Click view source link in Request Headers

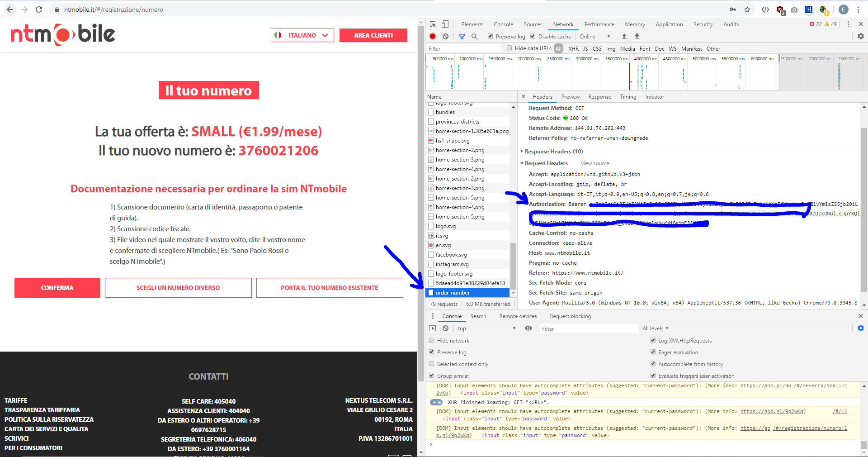pyautogui.click(x=595, y=163)
